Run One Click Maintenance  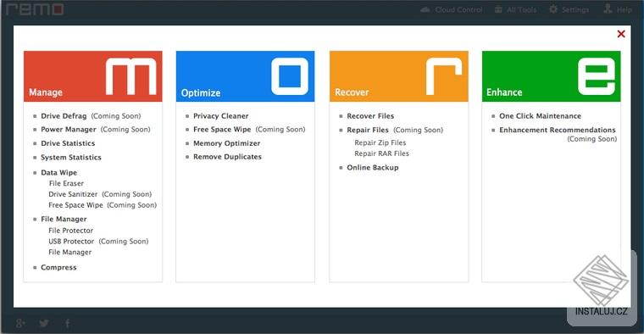point(540,116)
